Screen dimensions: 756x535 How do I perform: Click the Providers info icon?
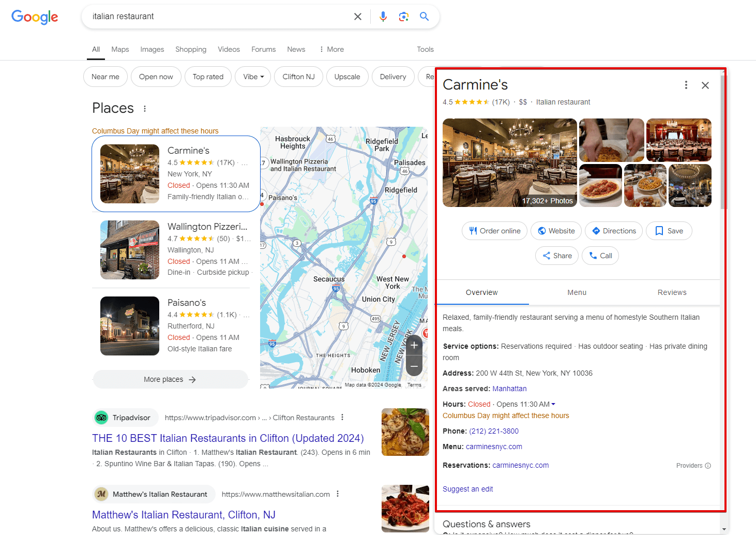[708, 466]
